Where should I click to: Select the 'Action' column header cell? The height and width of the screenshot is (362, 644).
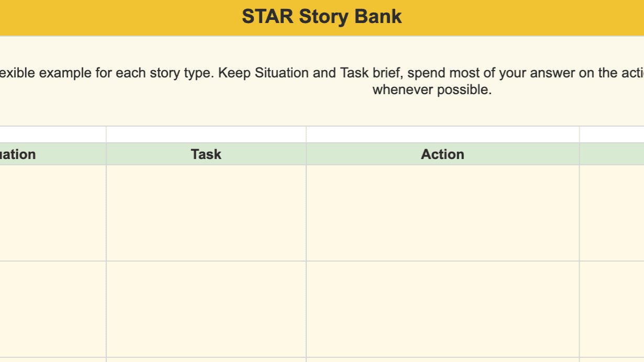point(442,154)
